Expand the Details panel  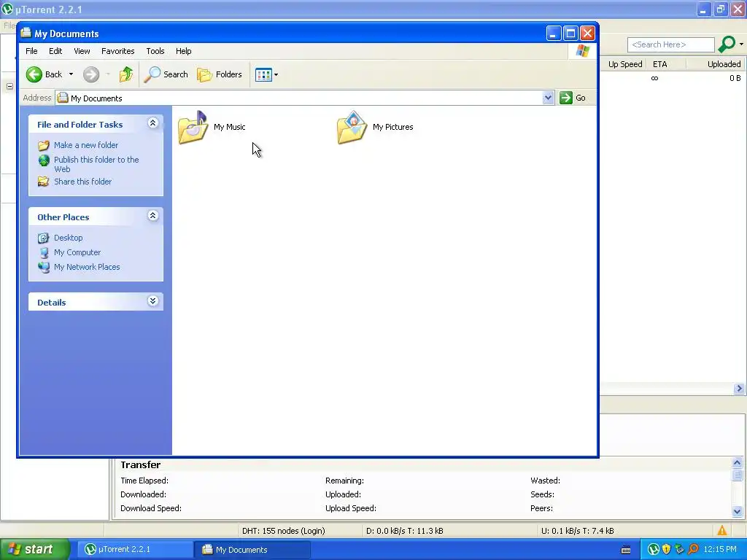pyautogui.click(x=153, y=301)
